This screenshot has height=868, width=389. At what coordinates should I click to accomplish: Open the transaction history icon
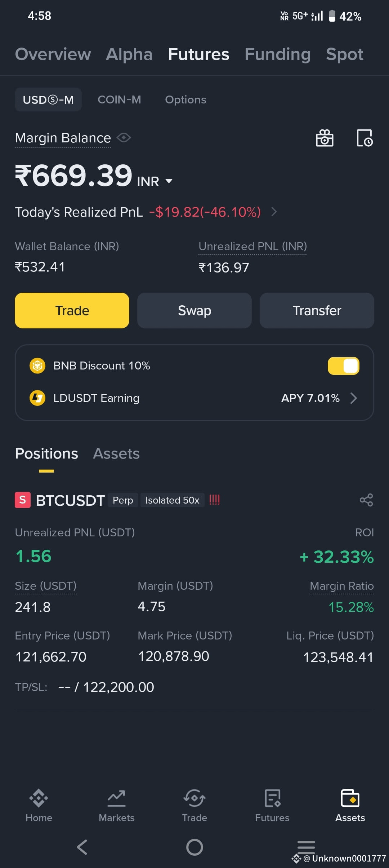365,138
